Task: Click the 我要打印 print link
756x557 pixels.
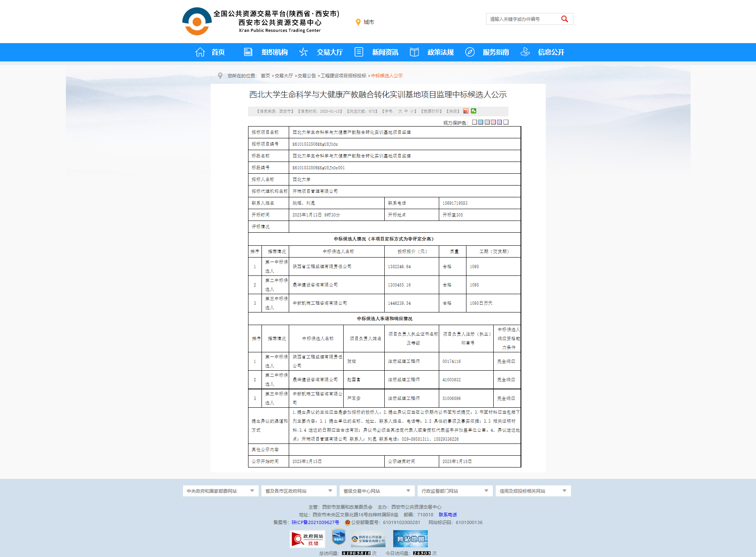Action: pos(431,111)
